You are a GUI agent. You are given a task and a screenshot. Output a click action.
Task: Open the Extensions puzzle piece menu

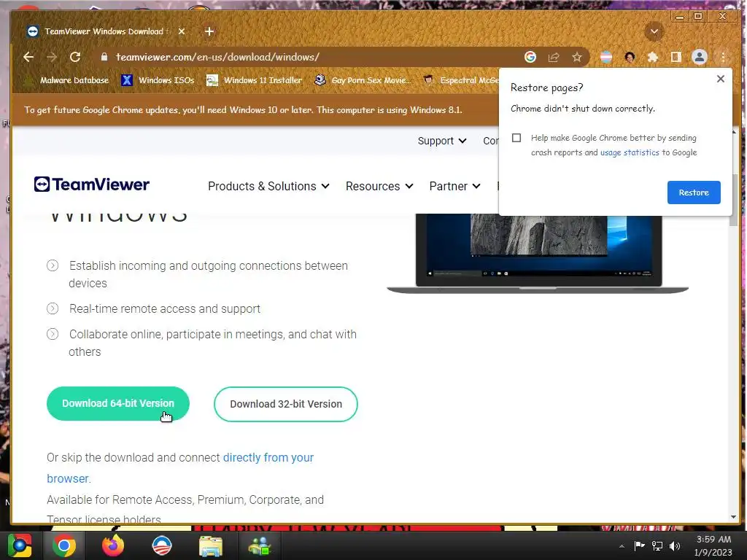tap(653, 57)
